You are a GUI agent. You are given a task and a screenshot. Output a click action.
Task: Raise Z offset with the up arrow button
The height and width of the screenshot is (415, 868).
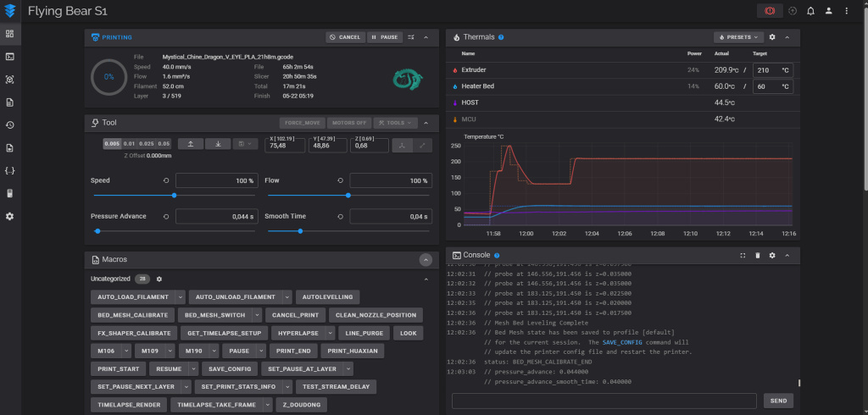[x=191, y=144]
